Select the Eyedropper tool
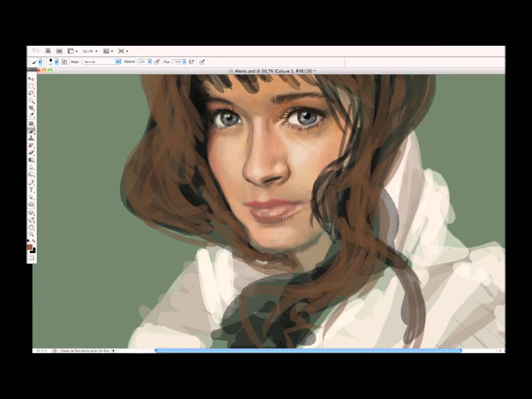This screenshot has height=399, width=532. 31,115
